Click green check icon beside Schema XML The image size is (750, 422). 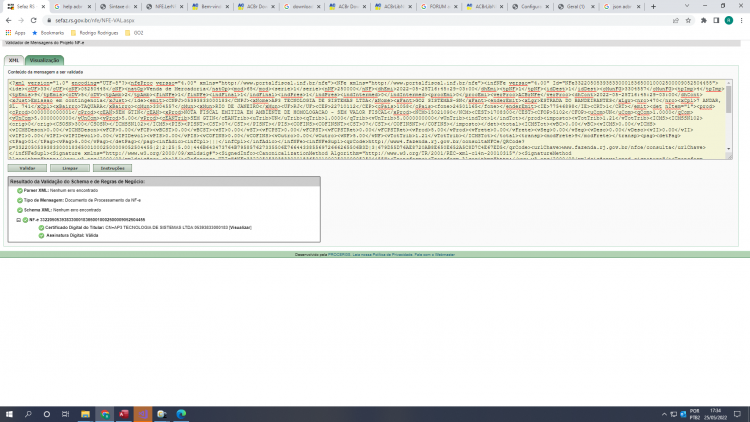20,210
